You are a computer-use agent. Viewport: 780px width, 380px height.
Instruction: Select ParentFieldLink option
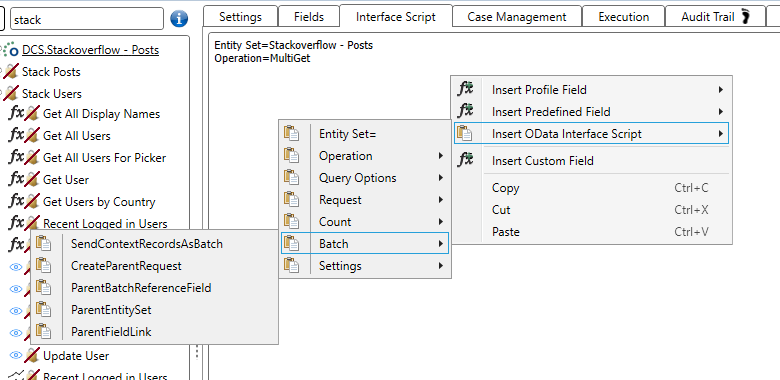(x=154, y=331)
